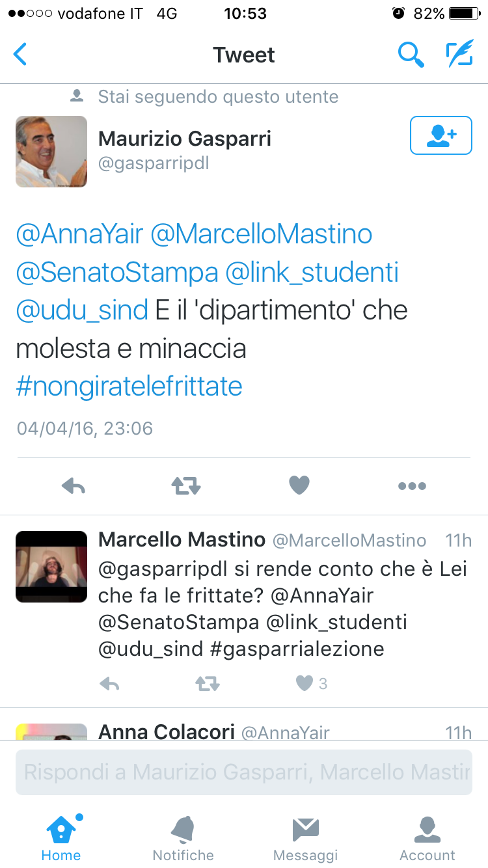Open the #nongiratelefrittate hashtag
The image size is (488, 868).
pyautogui.click(x=129, y=387)
